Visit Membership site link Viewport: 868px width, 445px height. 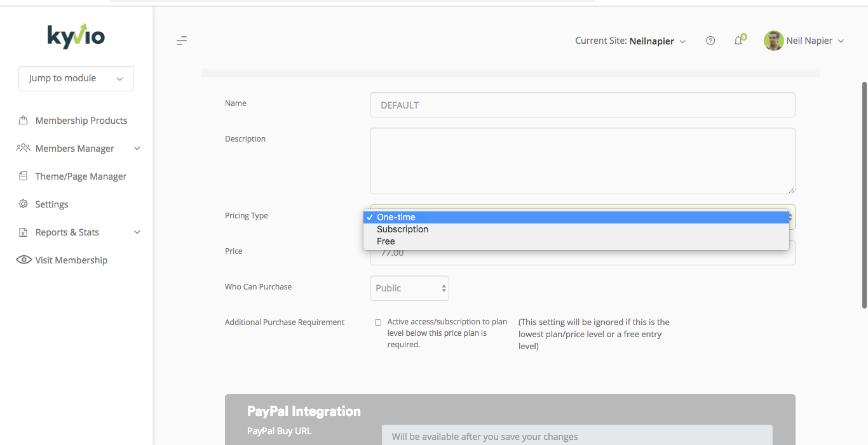[x=72, y=260]
